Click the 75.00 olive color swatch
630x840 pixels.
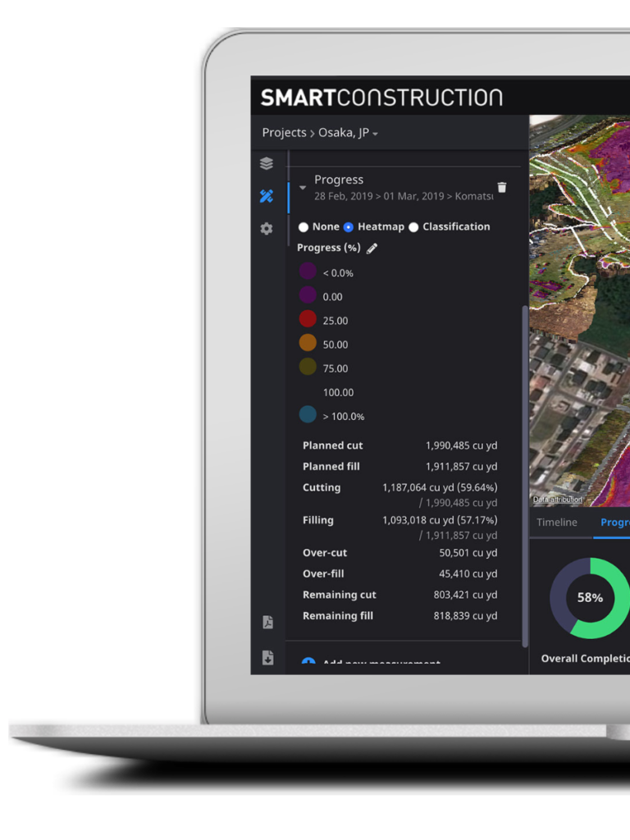[308, 367]
